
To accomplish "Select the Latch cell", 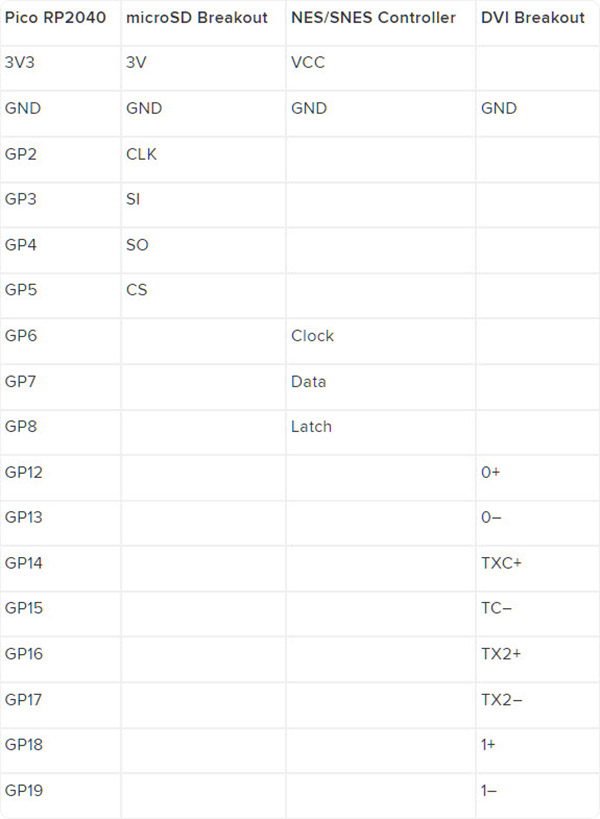I will point(311,426).
